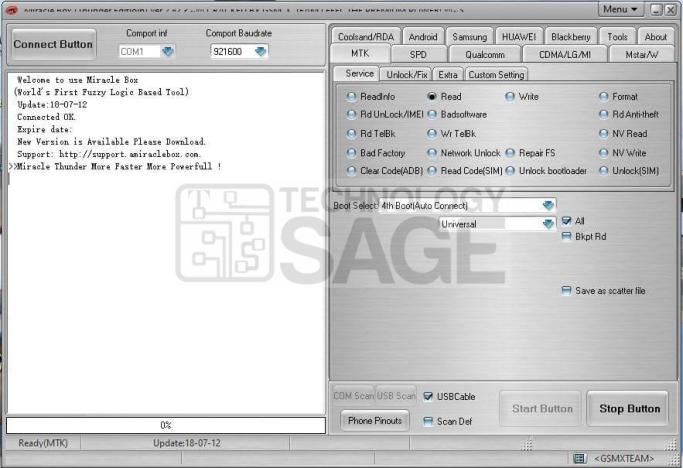The width and height of the screenshot is (683, 468).
Task: Open the Service sub-tab
Action: click(359, 74)
